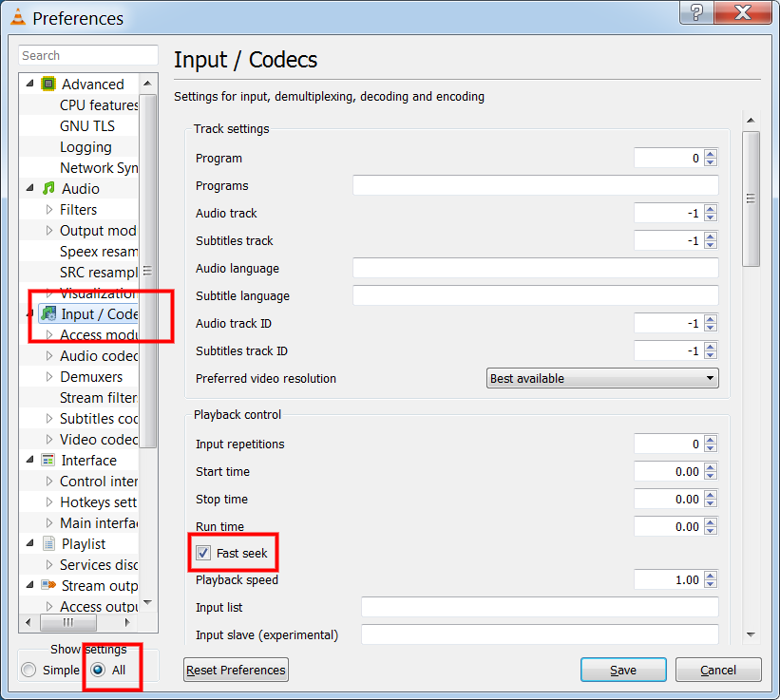The height and width of the screenshot is (700, 780).
Task: Open Preferred video resolution dropdown
Action: [602, 378]
